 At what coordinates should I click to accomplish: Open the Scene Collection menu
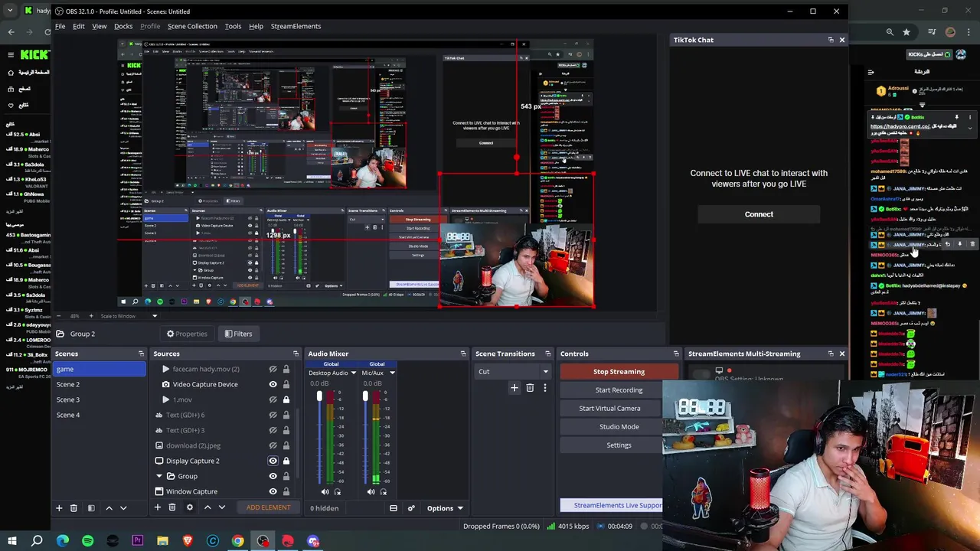click(x=192, y=26)
